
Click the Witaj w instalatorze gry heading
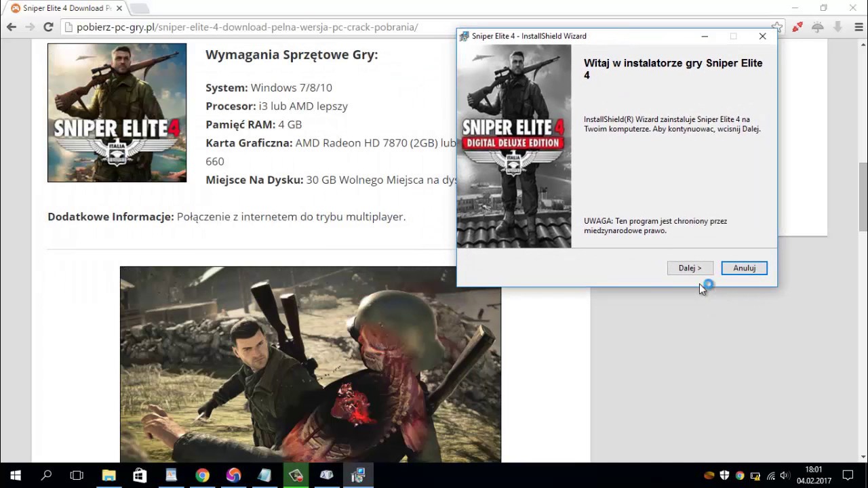pyautogui.click(x=673, y=69)
